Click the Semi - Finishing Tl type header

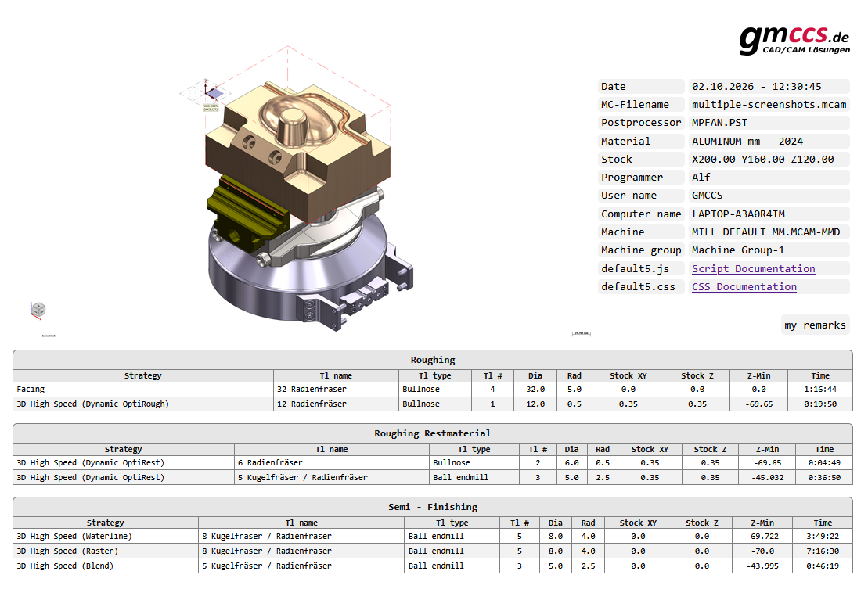(452, 523)
